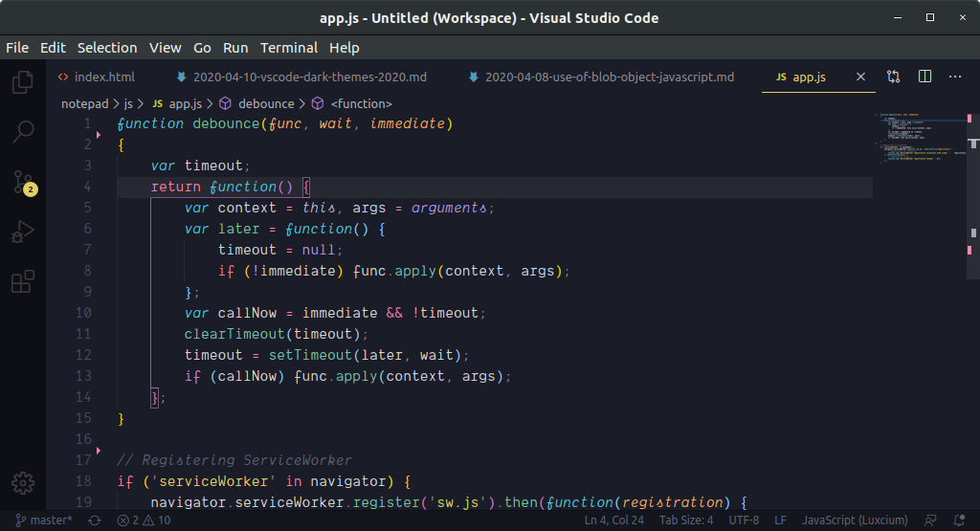Change the UTF-8 file encoding

coord(744,520)
